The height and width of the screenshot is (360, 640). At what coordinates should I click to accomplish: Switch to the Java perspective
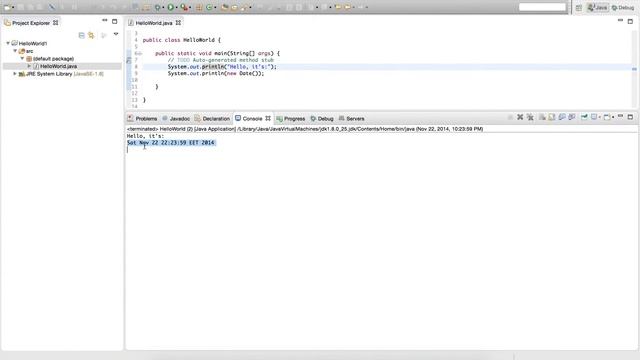597,8
